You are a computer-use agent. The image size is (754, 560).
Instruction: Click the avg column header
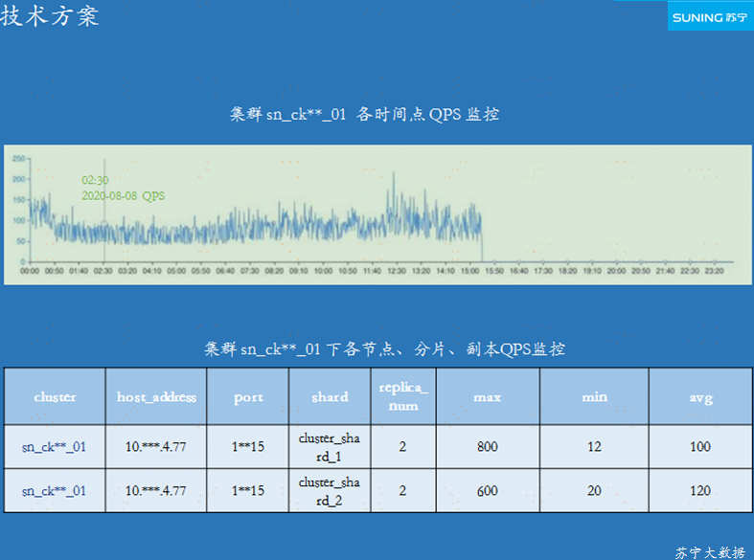tap(701, 398)
